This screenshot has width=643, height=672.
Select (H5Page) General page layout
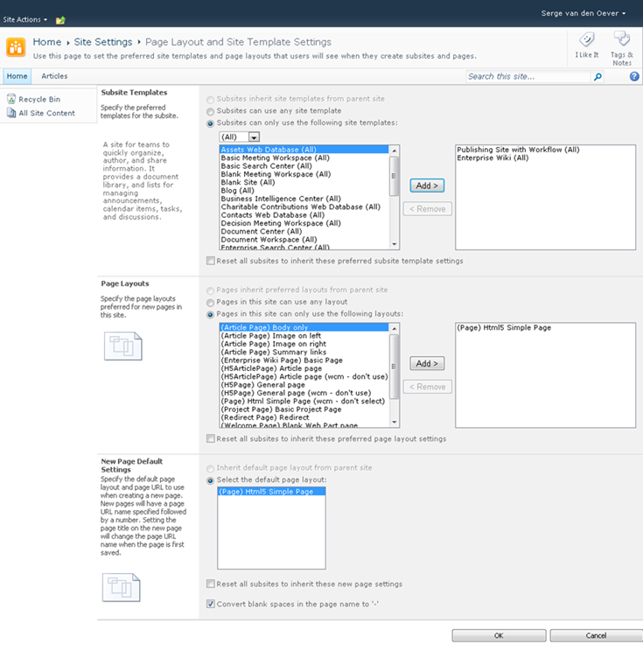(304, 384)
